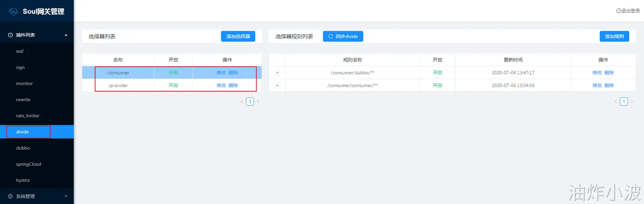The height and width of the screenshot is (204, 644).
Task: Click 开启 status of /provider selector
Action: (173, 85)
